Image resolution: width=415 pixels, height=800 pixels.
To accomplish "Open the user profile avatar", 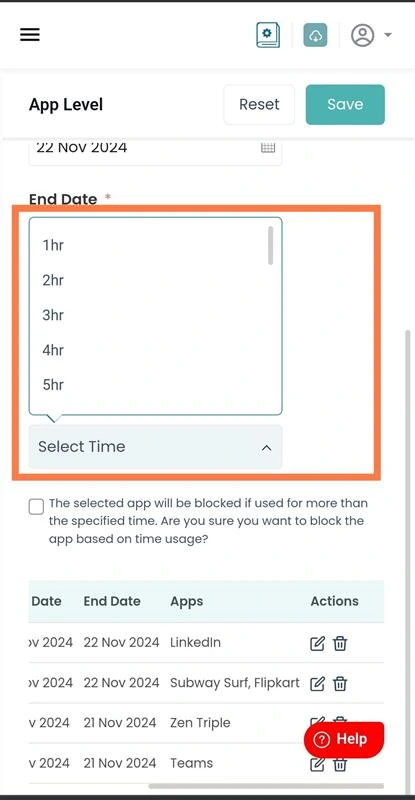I will pos(362,35).
